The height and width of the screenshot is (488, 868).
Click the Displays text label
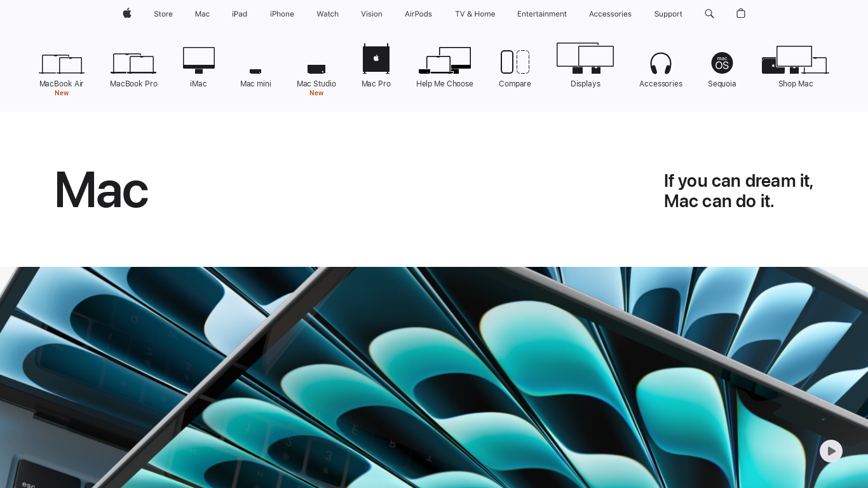(585, 84)
